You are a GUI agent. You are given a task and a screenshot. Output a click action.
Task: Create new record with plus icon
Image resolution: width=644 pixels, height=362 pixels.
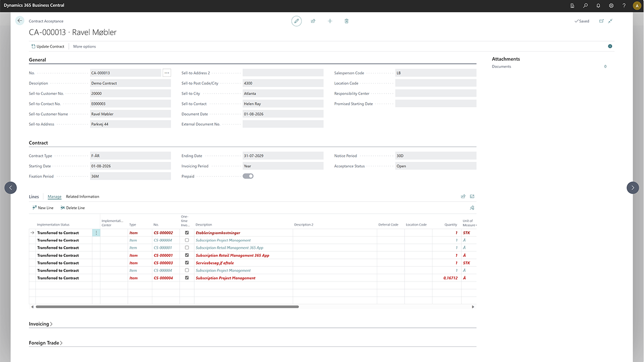[x=330, y=21]
